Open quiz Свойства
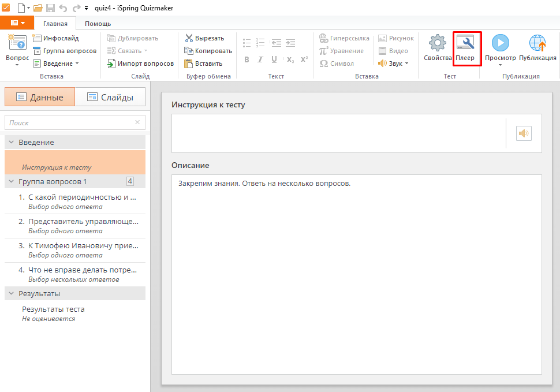Screen dimensions: 560x392 click(x=438, y=48)
